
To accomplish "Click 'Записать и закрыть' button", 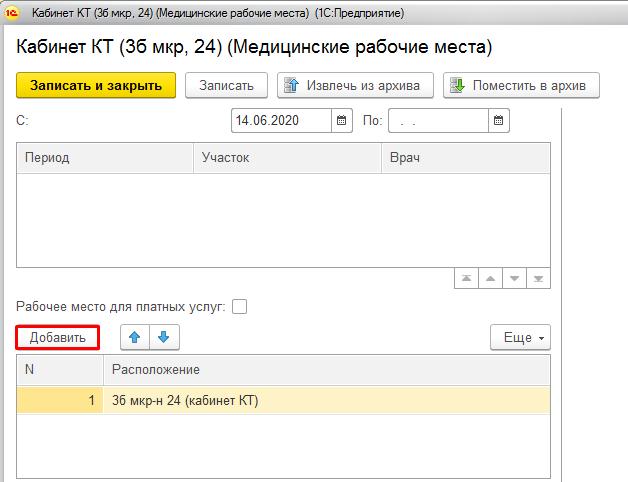I will [x=96, y=85].
